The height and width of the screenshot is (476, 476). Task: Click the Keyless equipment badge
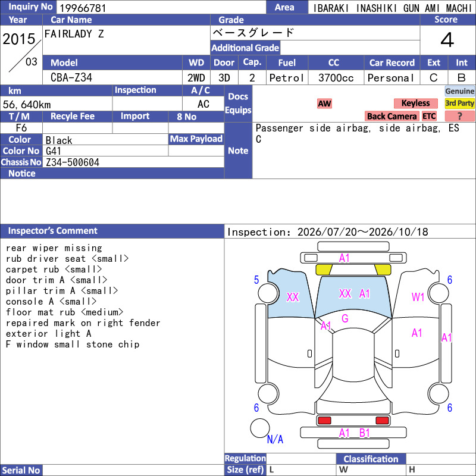pyautogui.click(x=415, y=103)
